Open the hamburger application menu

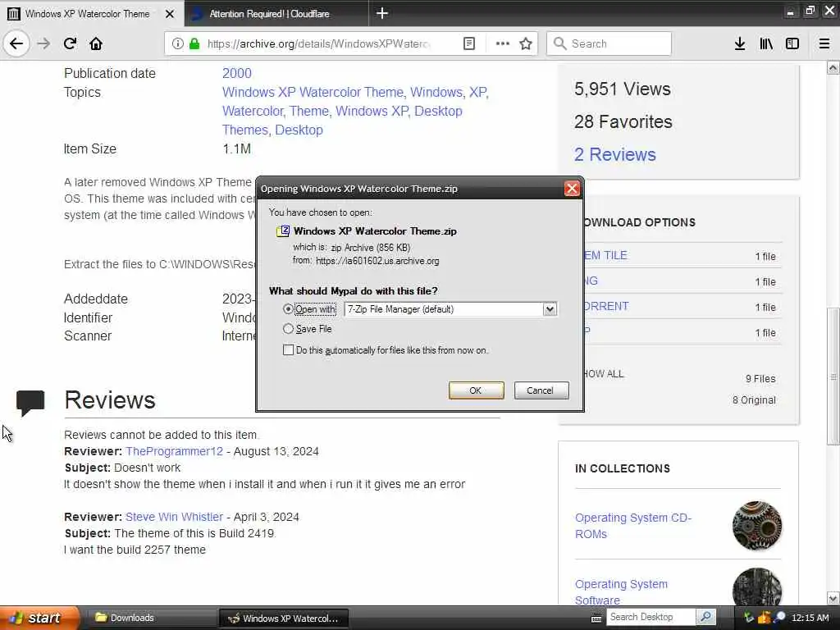(x=824, y=43)
